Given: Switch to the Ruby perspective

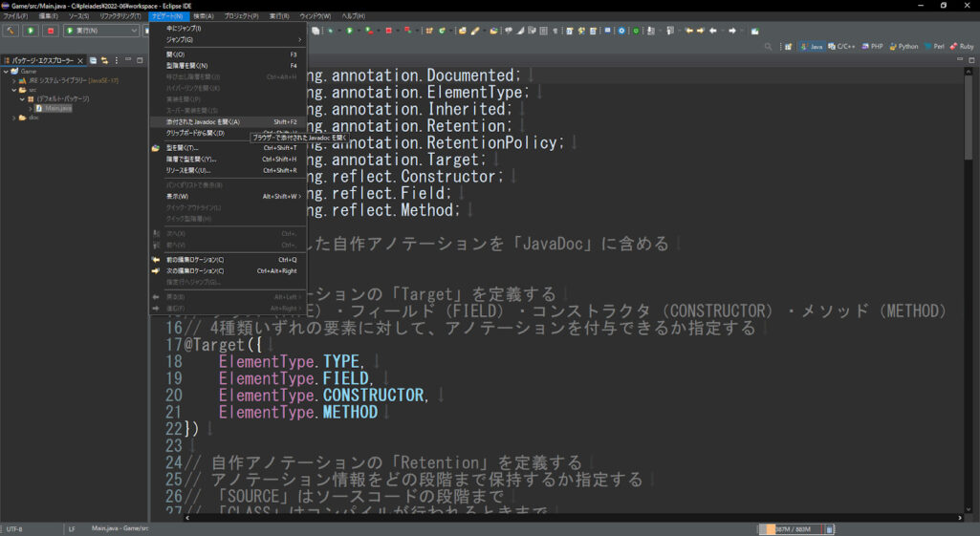Looking at the screenshot, I should point(962,46).
